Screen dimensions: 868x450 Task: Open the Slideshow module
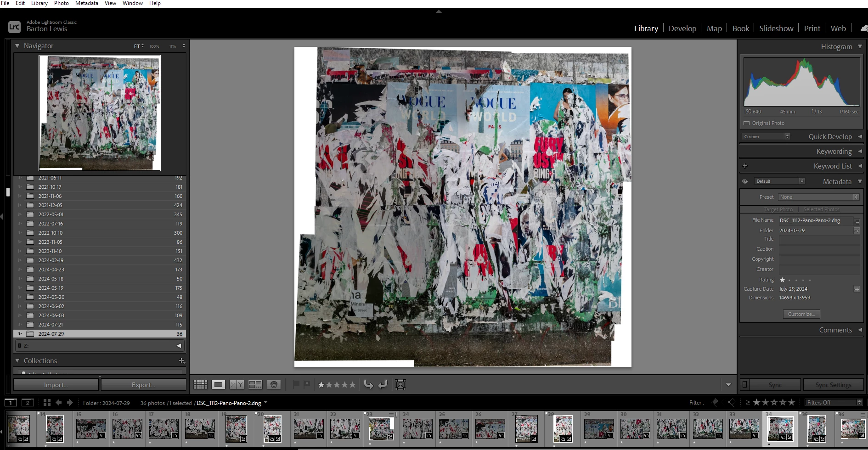point(776,28)
